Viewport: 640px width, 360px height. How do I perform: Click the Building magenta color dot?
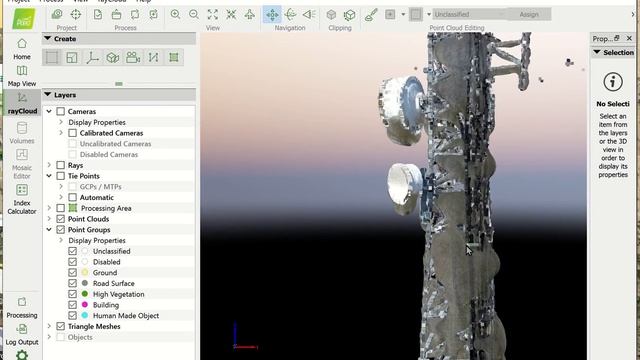tap(85, 304)
